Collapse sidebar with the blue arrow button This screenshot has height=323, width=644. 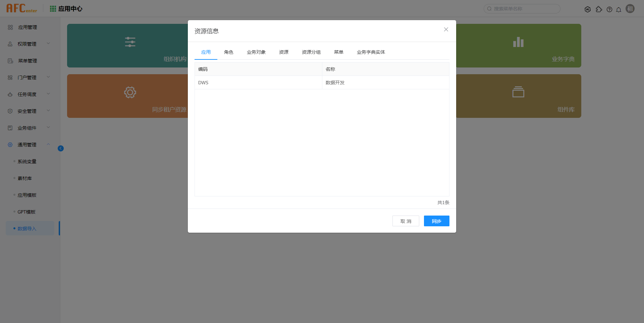click(61, 148)
